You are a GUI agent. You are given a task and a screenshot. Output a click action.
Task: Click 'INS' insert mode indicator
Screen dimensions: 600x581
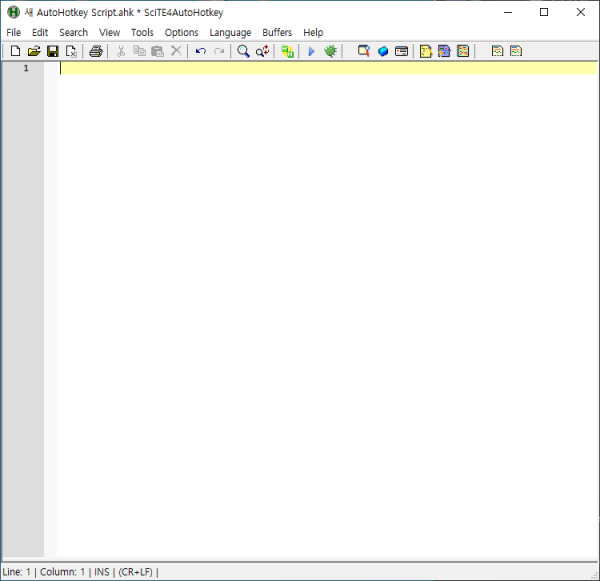[x=102, y=572]
